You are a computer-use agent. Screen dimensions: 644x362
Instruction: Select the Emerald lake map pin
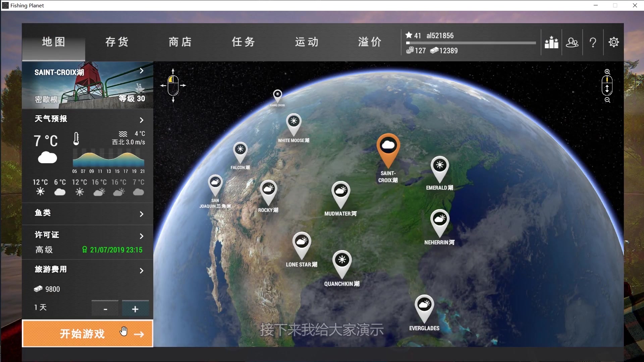pyautogui.click(x=440, y=169)
